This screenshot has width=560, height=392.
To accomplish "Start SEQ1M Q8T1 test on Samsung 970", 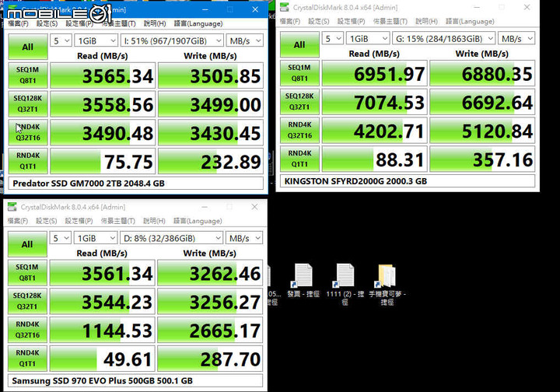I will (x=27, y=273).
